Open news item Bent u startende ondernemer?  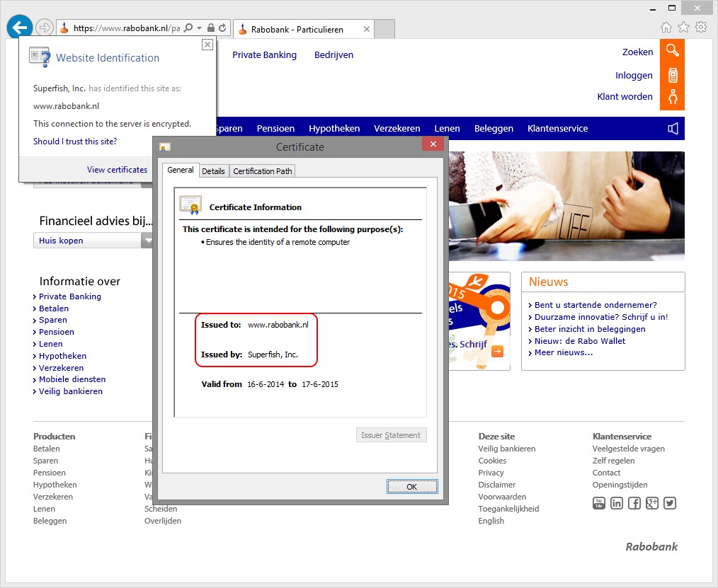click(x=596, y=305)
